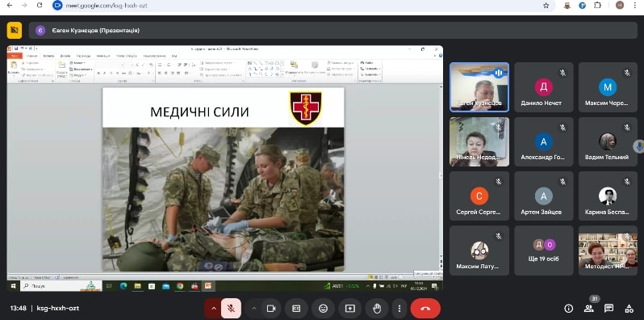The image size is (644, 320).
Task: Open the chat panel icon
Action: pyautogui.click(x=608, y=309)
